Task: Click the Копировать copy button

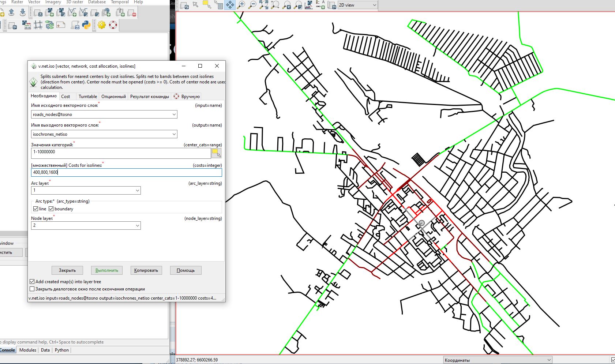Action: tap(146, 270)
